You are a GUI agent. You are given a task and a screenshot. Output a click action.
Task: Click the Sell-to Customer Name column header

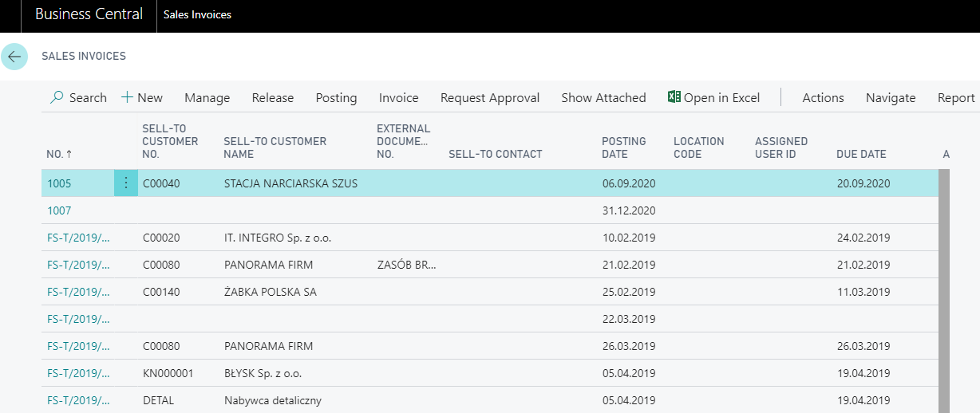275,147
